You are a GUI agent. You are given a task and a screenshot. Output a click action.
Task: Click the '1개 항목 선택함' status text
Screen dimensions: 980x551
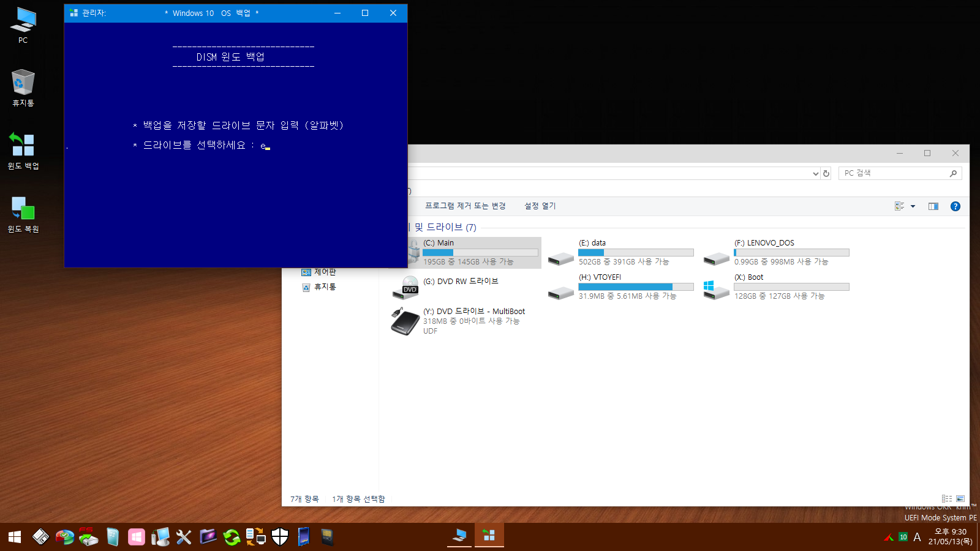pos(358,499)
